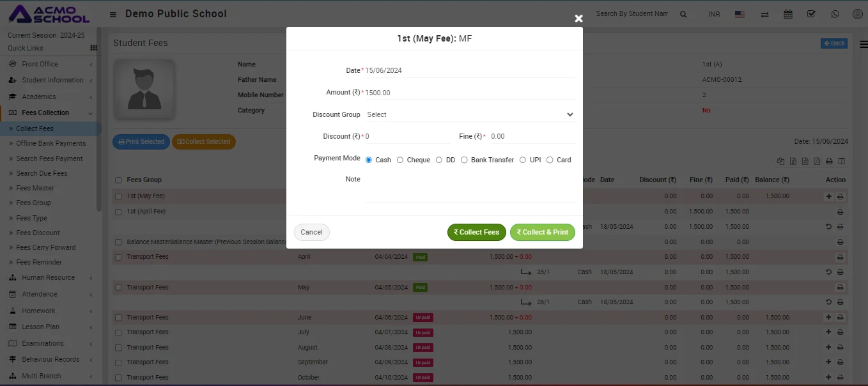
Task: Open Search Due Fees in the sidebar
Action: tap(42, 173)
